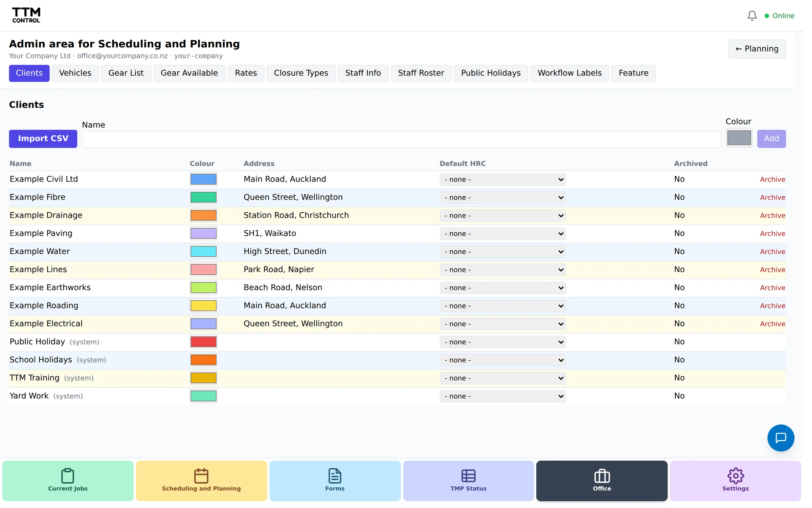Archive the Example Drainage client

pyautogui.click(x=772, y=215)
